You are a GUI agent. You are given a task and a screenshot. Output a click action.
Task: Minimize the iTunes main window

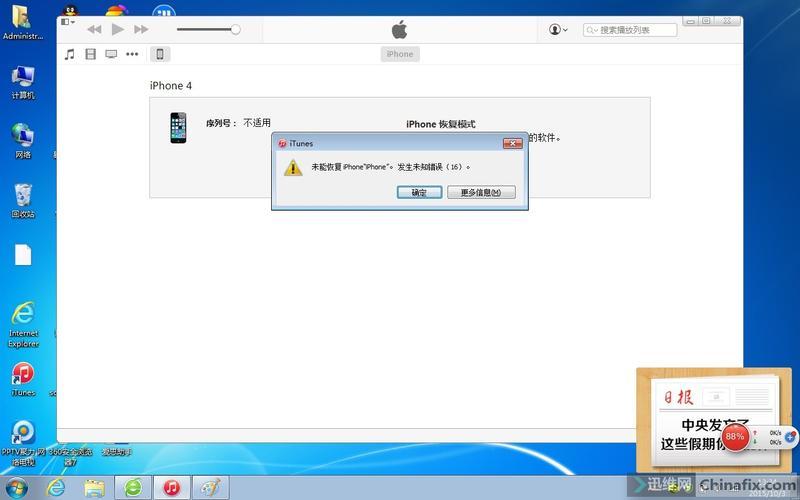pos(691,21)
